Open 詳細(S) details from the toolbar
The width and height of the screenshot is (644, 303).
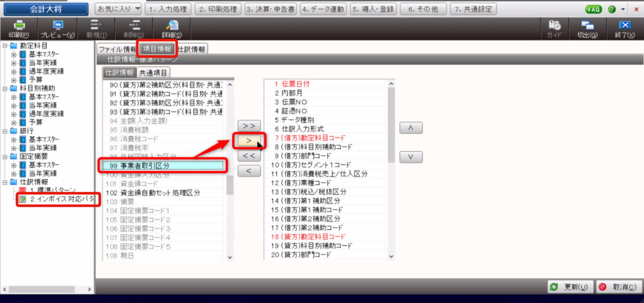coord(172,29)
